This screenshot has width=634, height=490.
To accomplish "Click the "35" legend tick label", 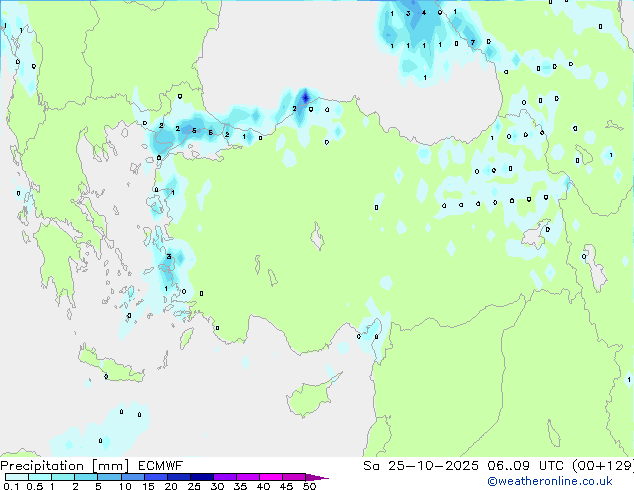I will pos(240,486).
